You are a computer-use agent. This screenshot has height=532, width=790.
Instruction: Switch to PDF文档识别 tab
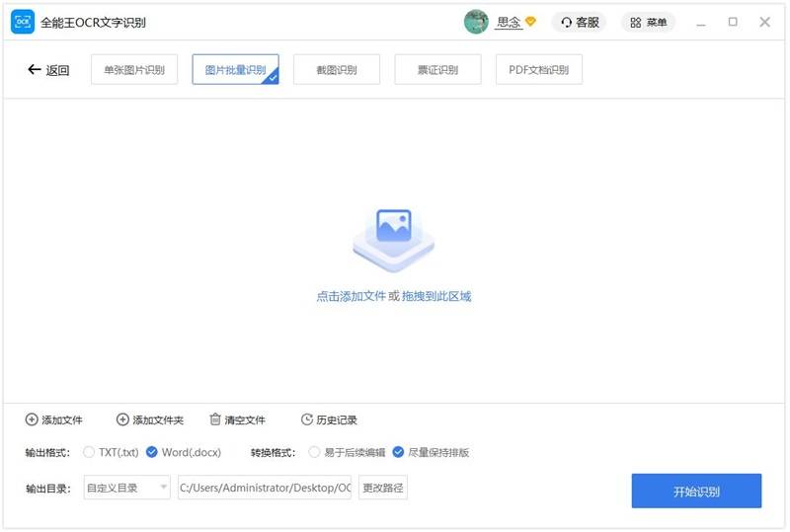(539, 69)
